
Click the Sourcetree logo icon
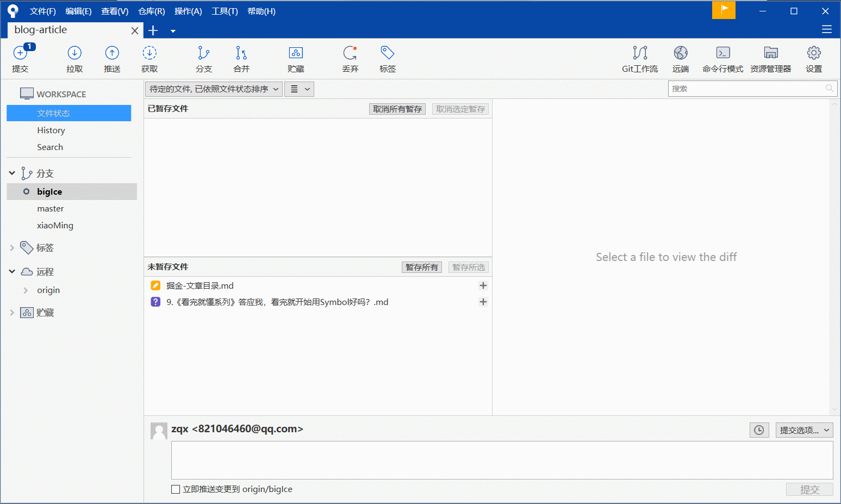click(x=13, y=11)
